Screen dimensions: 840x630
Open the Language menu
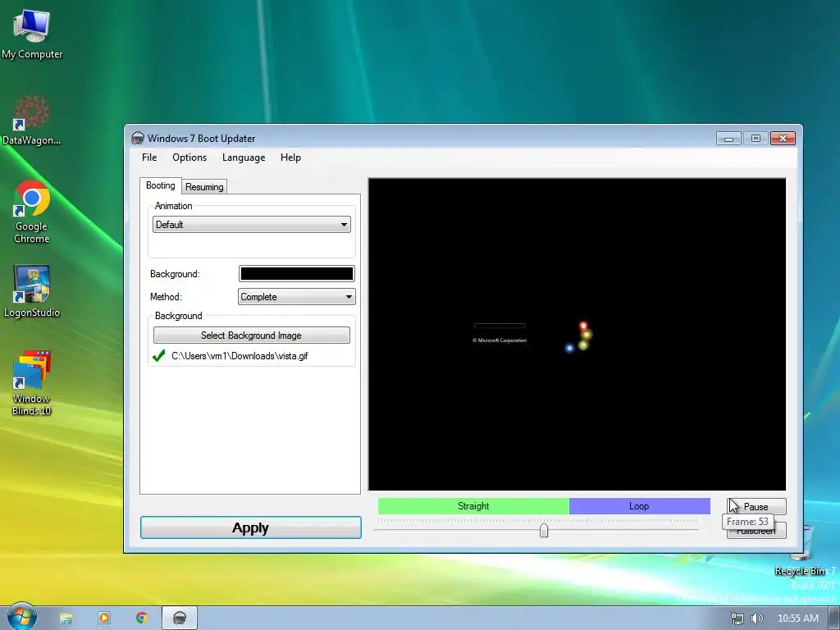[x=244, y=157]
